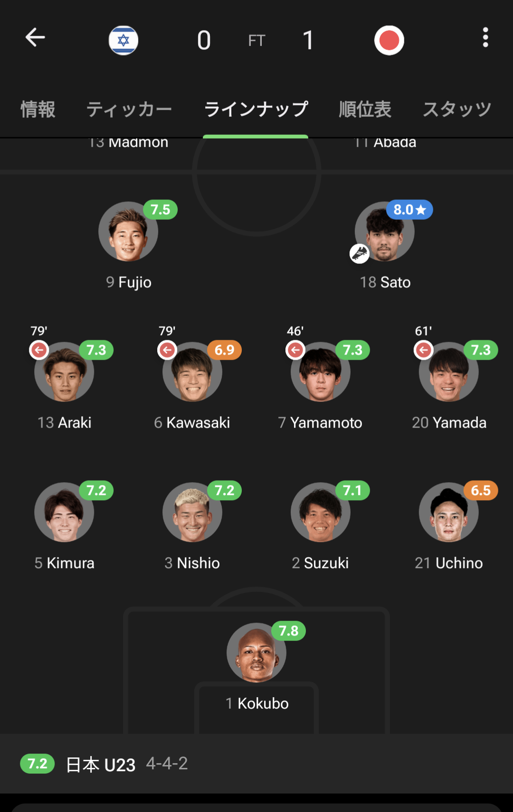
Task: Open Fujio's player photo
Action: tap(128, 231)
